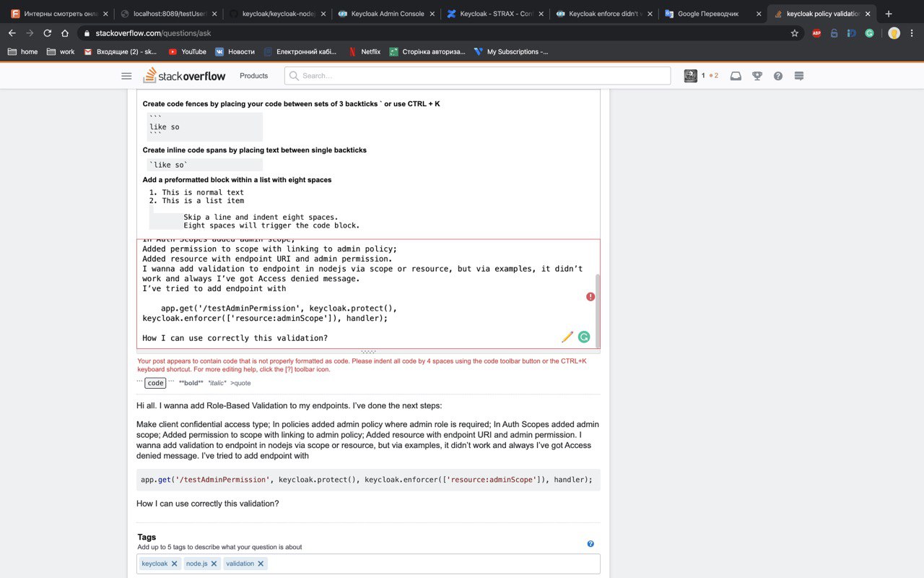The width and height of the screenshot is (924, 578).
Task: Click the 'How I can use correctly' preview line
Action: [x=207, y=503]
